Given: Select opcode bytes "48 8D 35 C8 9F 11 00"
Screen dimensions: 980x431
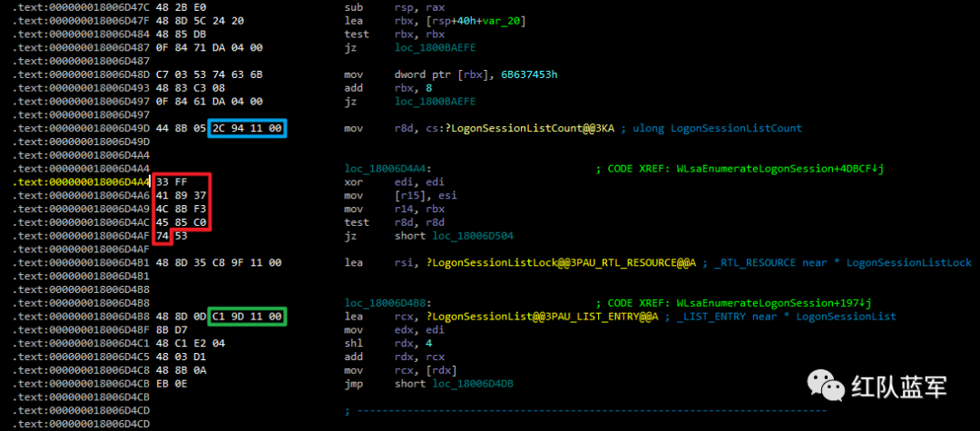Looking at the screenshot, I should [219, 263].
